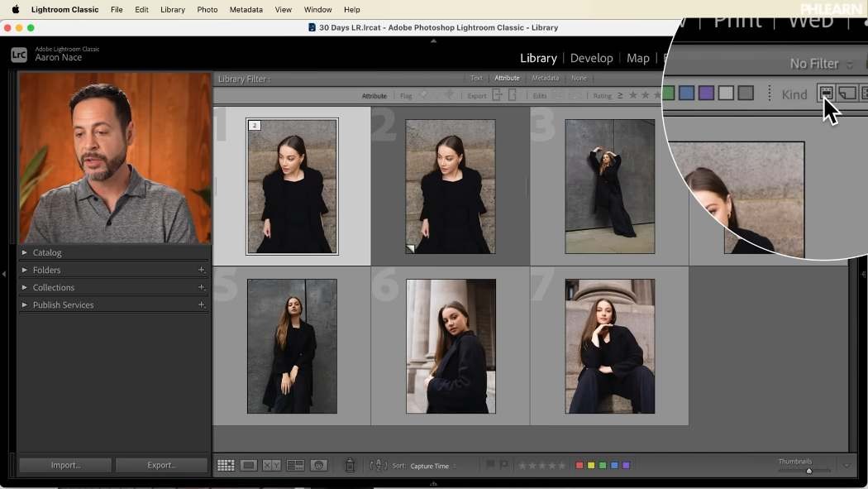Viewport: 868px width, 489px height.
Task: Filter by second Export status icon
Action: [x=512, y=95]
